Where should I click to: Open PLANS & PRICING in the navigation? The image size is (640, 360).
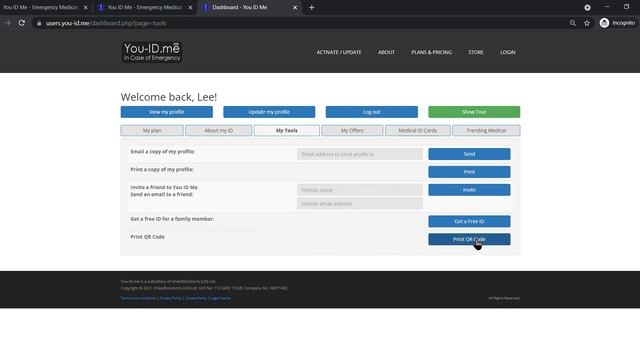431,52
